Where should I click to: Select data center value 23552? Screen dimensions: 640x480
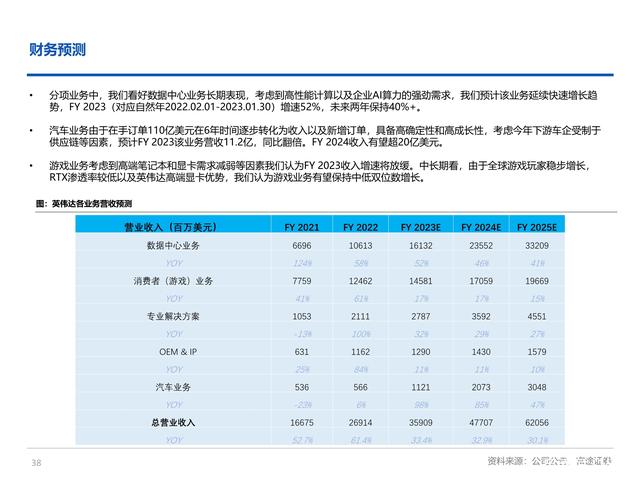[x=481, y=246]
